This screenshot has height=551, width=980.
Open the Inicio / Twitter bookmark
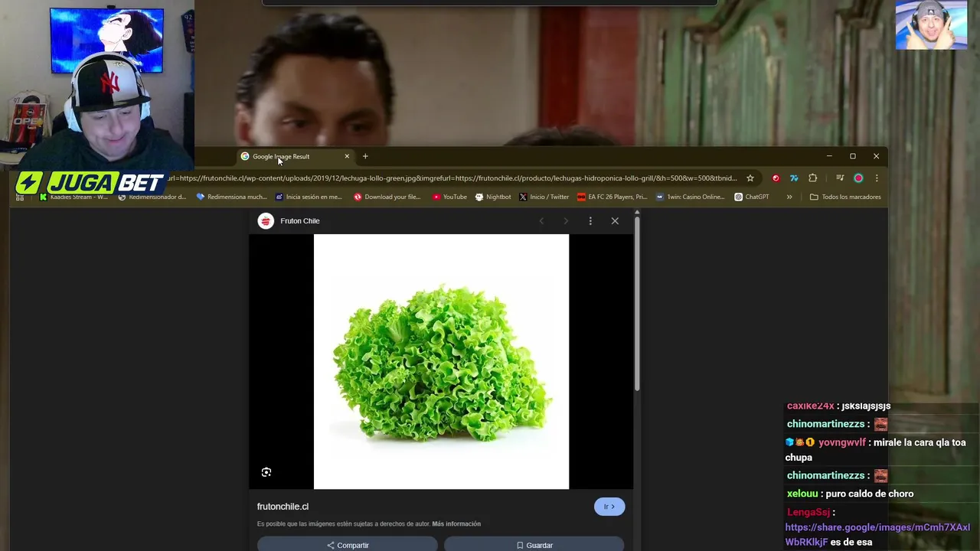[544, 197]
